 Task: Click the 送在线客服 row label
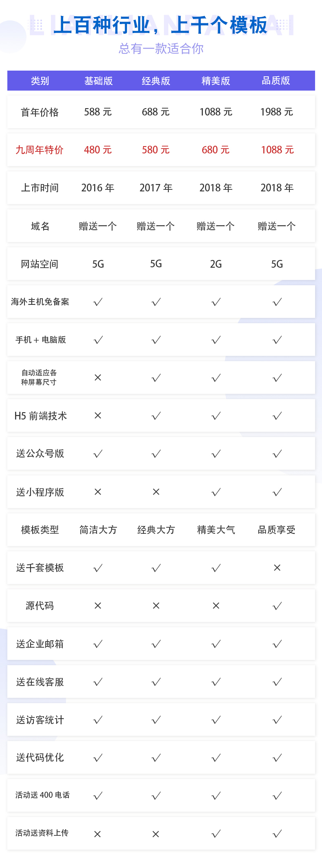40,682
